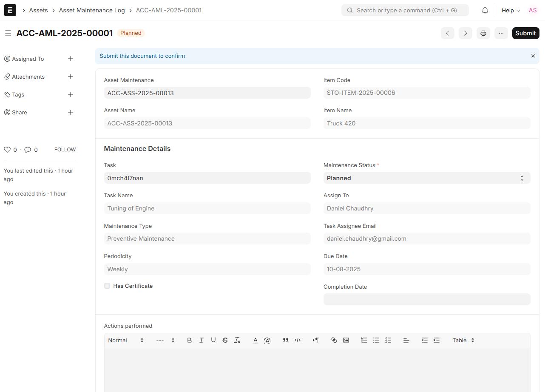This screenshot has width=545, height=392.
Task: Go to previous document arrow
Action: [448, 33]
